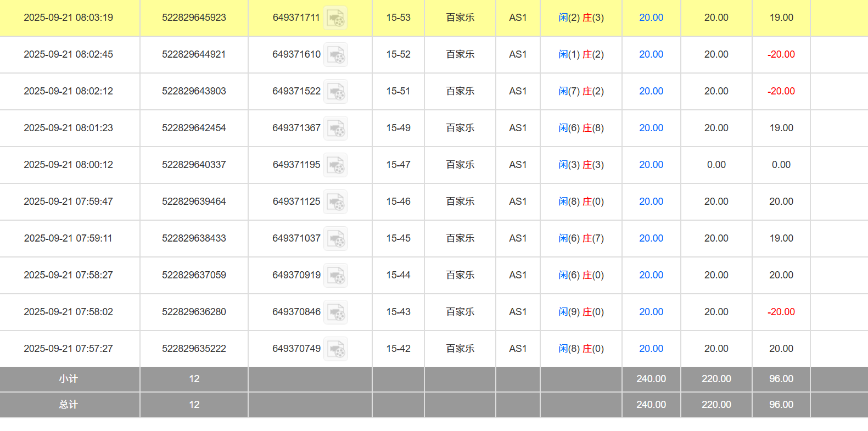Open the video replay for game 649371522

(x=335, y=92)
